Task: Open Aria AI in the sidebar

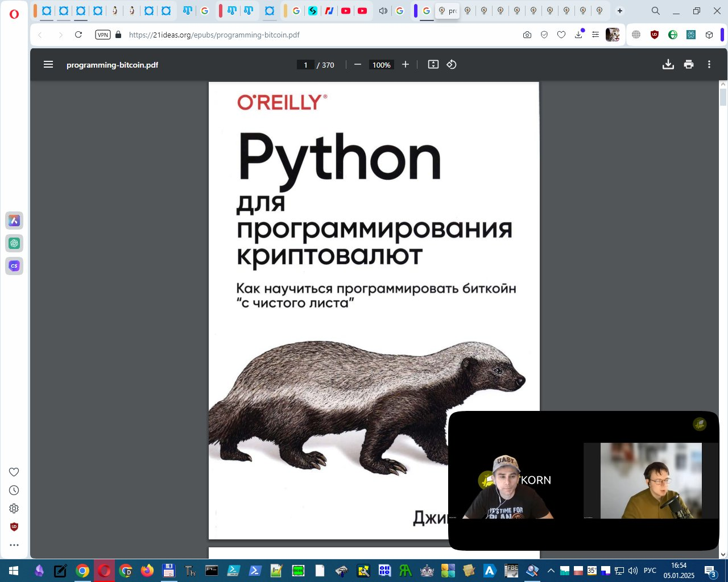Action: tap(14, 221)
